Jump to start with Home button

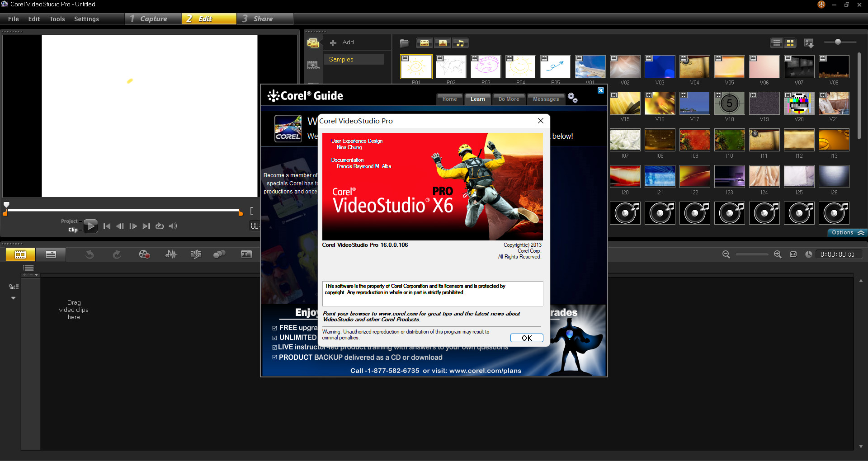107,226
